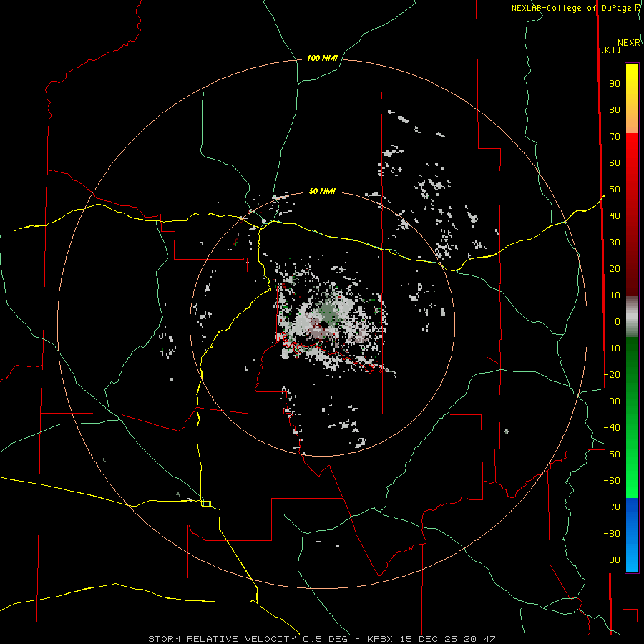Click the 40 value on velocity scale
This screenshot has height=644, width=644.
coord(615,215)
